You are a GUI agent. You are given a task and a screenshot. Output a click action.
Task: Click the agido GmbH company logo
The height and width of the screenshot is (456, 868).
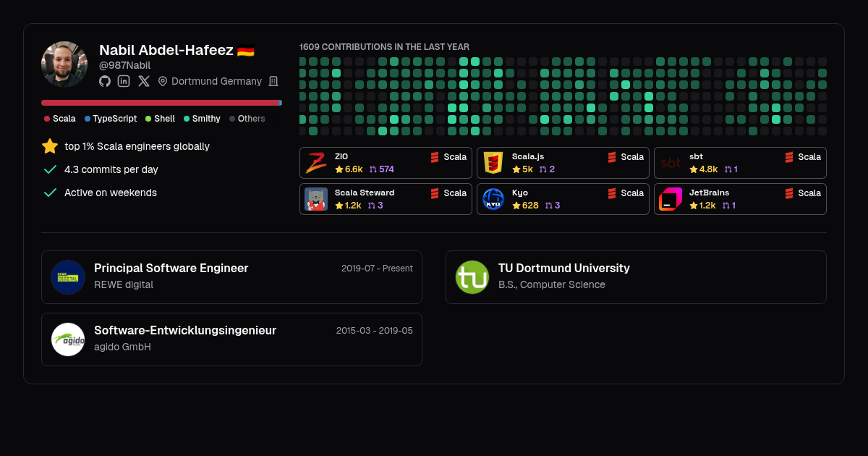point(68,339)
